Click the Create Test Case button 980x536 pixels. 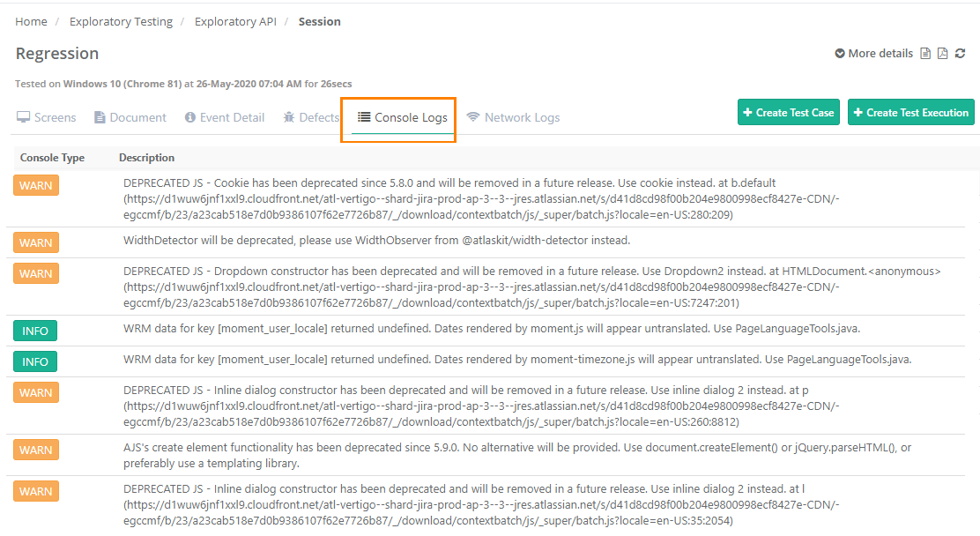tap(788, 112)
